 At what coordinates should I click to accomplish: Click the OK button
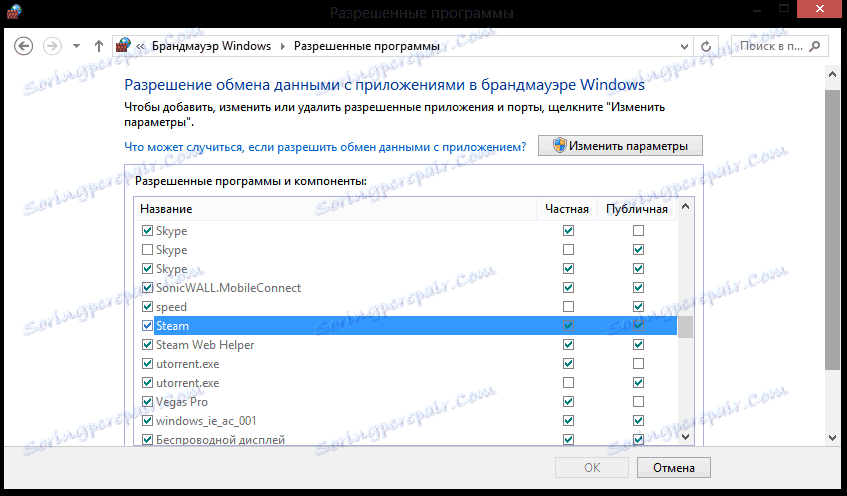[592, 467]
